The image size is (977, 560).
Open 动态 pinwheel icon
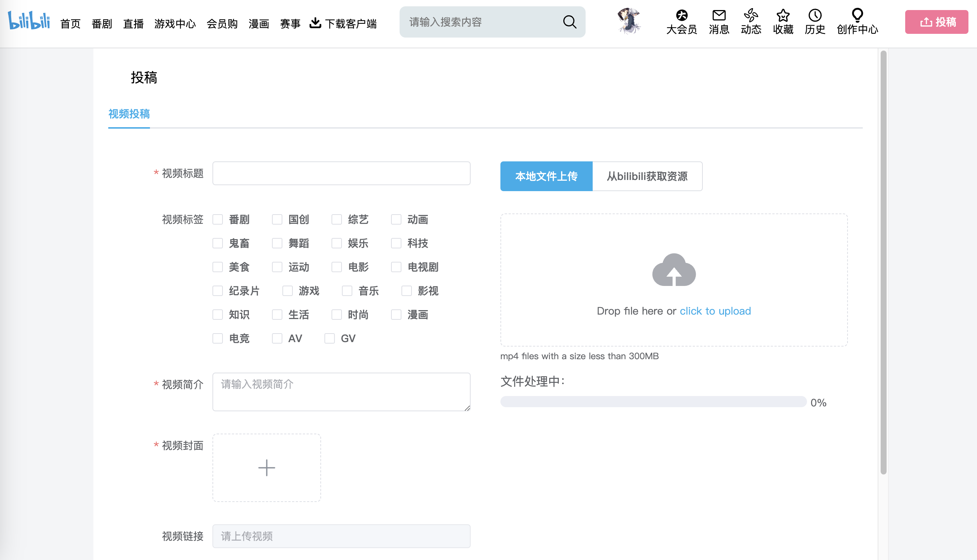tap(751, 15)
